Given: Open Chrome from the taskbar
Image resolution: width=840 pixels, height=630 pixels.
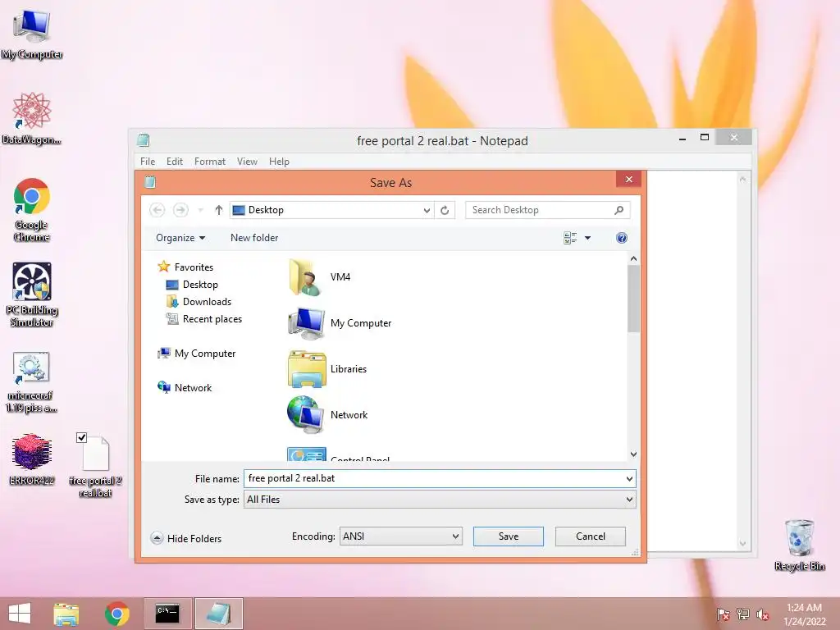Looking at the screenshot, I should pos(116,614).
